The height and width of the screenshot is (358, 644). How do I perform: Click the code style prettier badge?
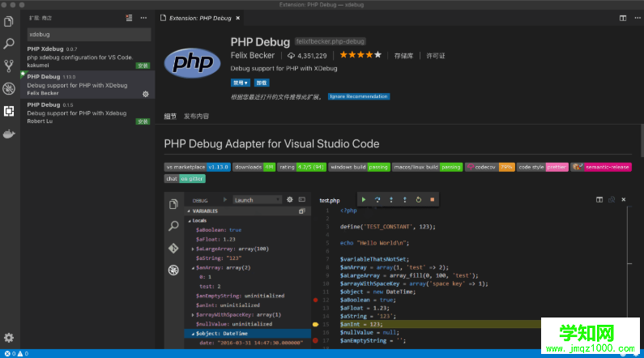pos(543,167)
